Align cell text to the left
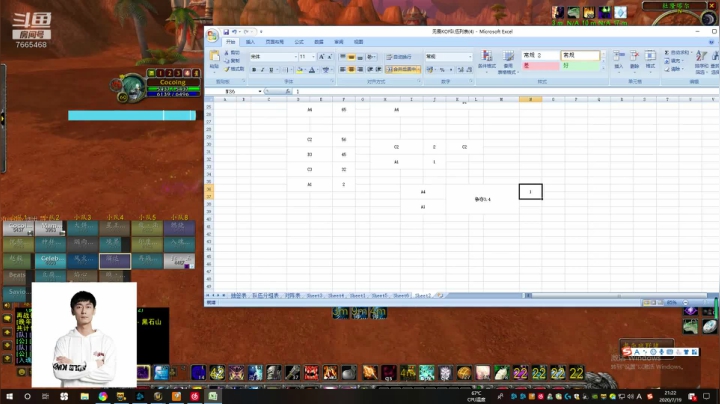This screenshot has height=404, width=720. tap(343, 69)
